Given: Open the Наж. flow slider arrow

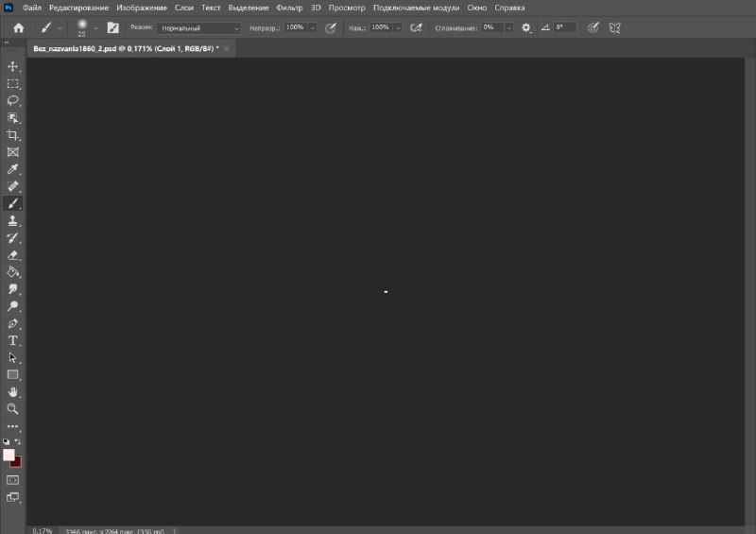Looking at the screenshot, I should tap(398, 28).
